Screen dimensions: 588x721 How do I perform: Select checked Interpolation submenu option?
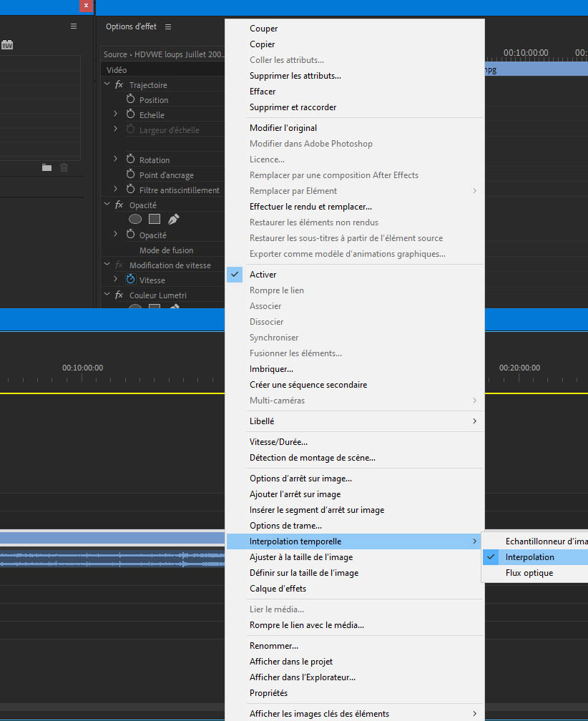[536, 557]
